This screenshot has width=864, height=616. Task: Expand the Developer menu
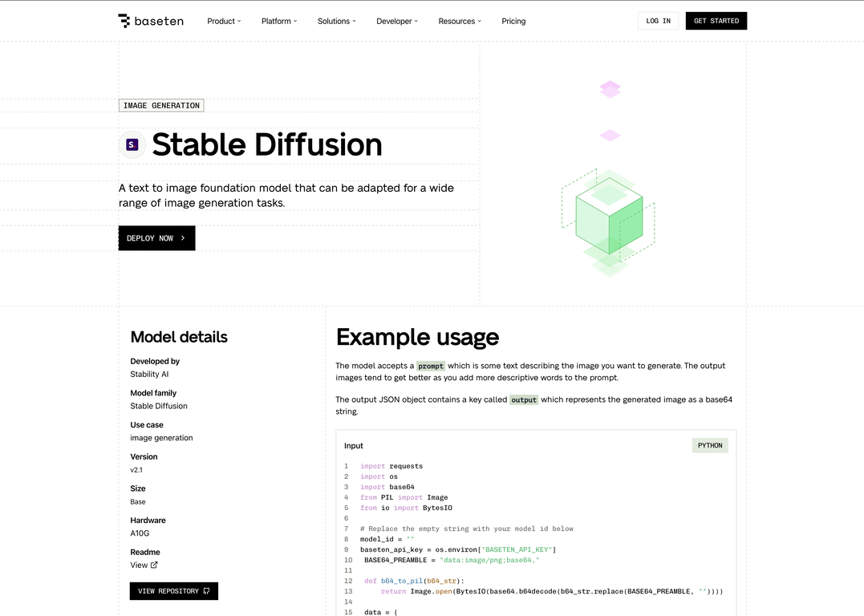[397, 21]
